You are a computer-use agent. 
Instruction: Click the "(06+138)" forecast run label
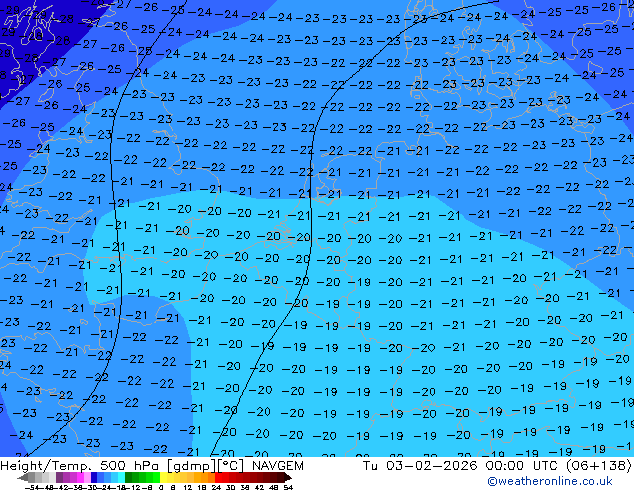click(x=598, y=466)
